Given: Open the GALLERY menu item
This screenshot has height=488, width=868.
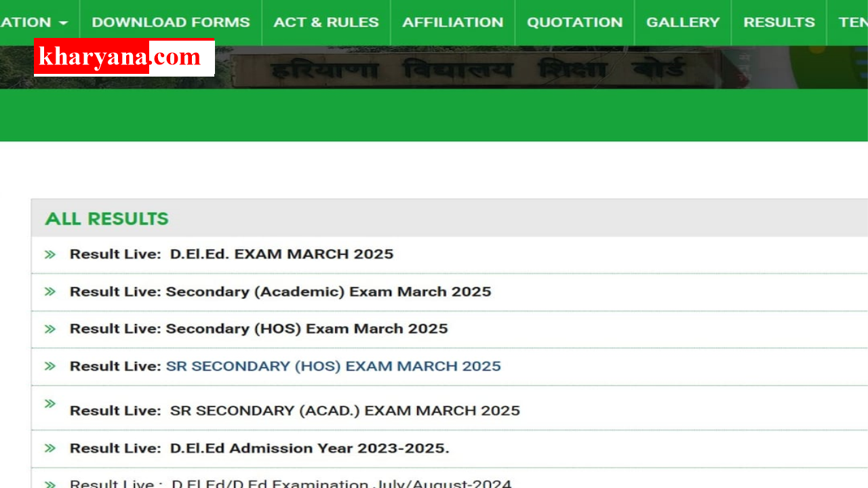Looking at the screenshot, I should coord(683,22).
